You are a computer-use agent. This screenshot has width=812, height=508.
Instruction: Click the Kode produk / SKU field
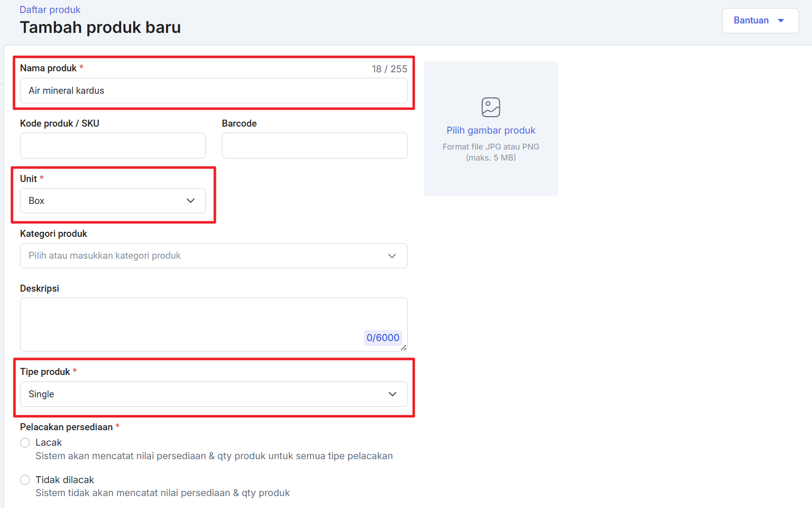113,146
